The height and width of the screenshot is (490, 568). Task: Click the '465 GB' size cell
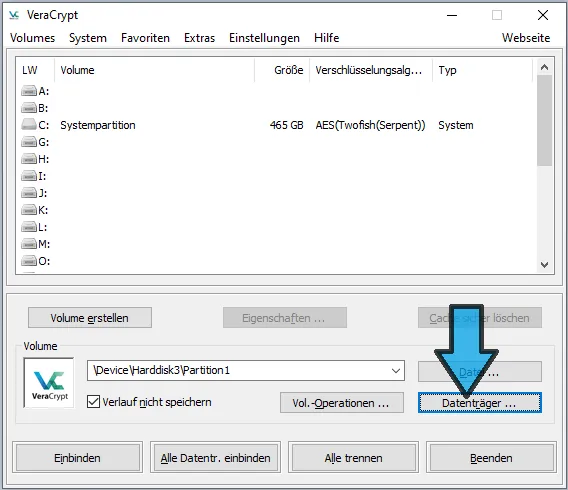[287, 125]
